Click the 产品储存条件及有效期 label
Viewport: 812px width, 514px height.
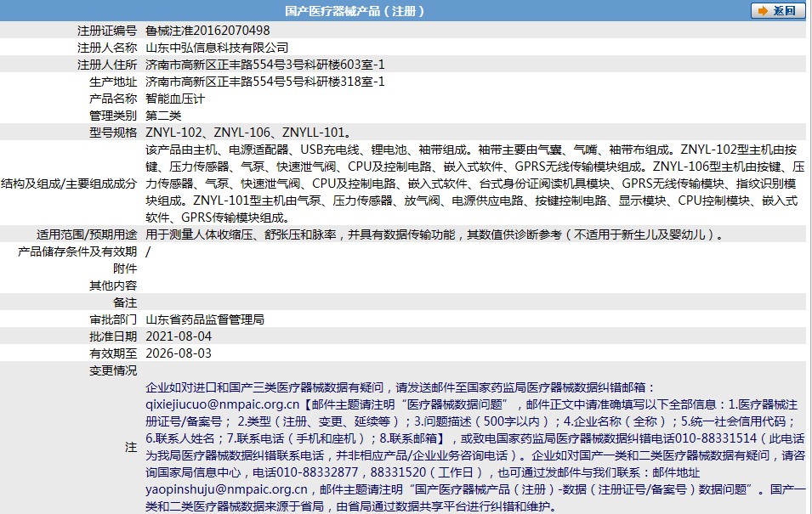77,251
